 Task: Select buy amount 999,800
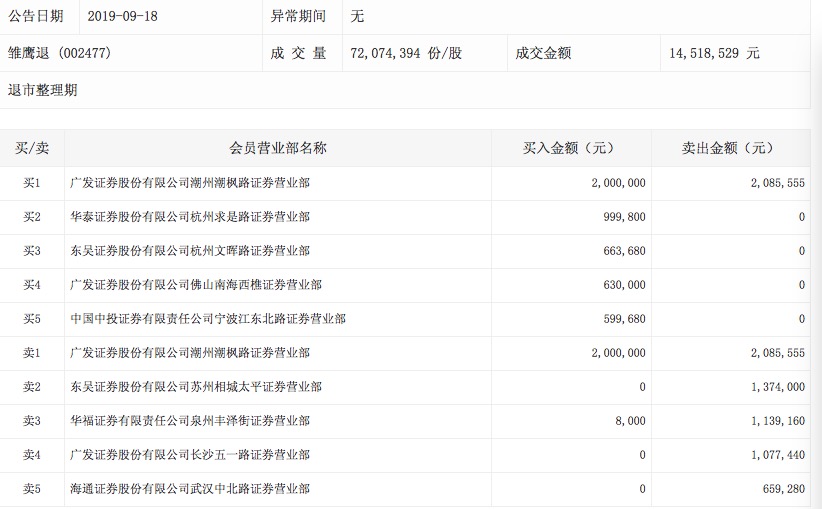pos(624,217)
